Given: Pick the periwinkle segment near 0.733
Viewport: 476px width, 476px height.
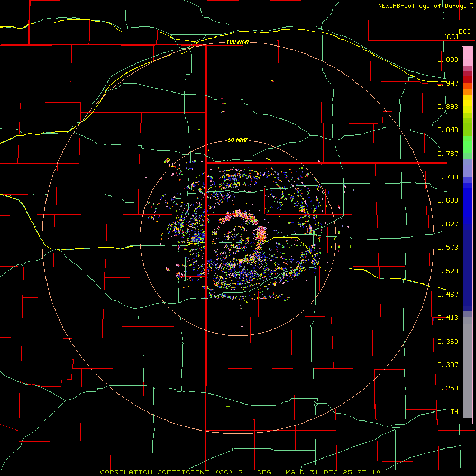Looking at the screenshot, I should pyautogui.click(x=467, y=168).
